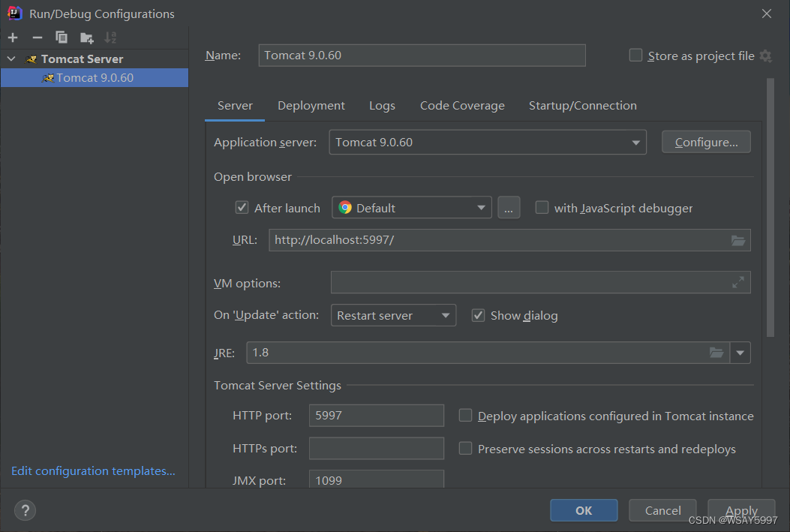Enable Store as project file

[x=636, y=55]
